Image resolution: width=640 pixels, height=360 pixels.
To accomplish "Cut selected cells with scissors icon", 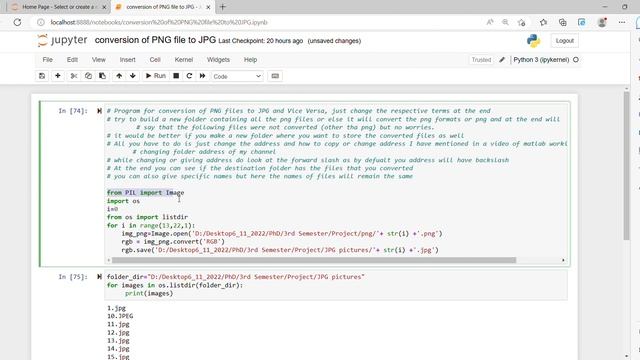I will pyautogui.click(x=74, y=76).
